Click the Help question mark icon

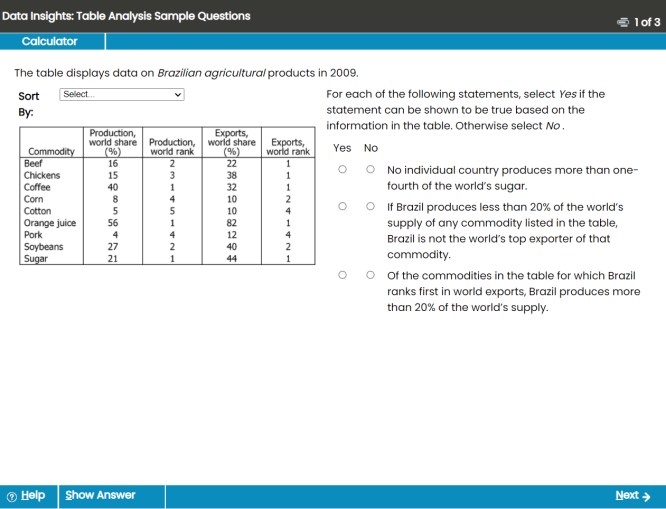12,496
